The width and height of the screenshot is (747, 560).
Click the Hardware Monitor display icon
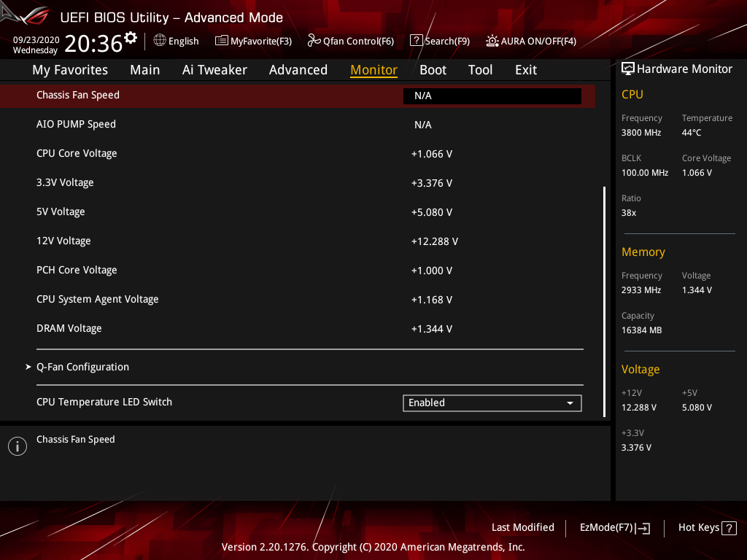(x=628, y=69)
